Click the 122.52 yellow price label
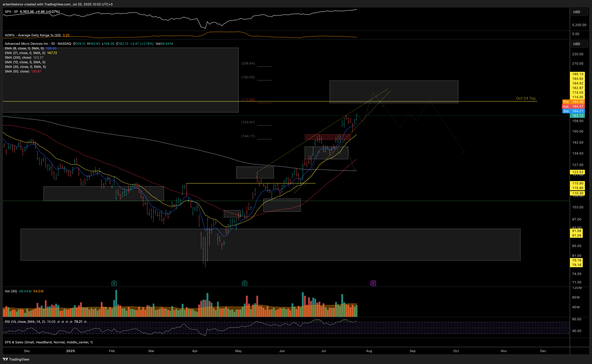This screenshot has height=364, width=592. 577,172
